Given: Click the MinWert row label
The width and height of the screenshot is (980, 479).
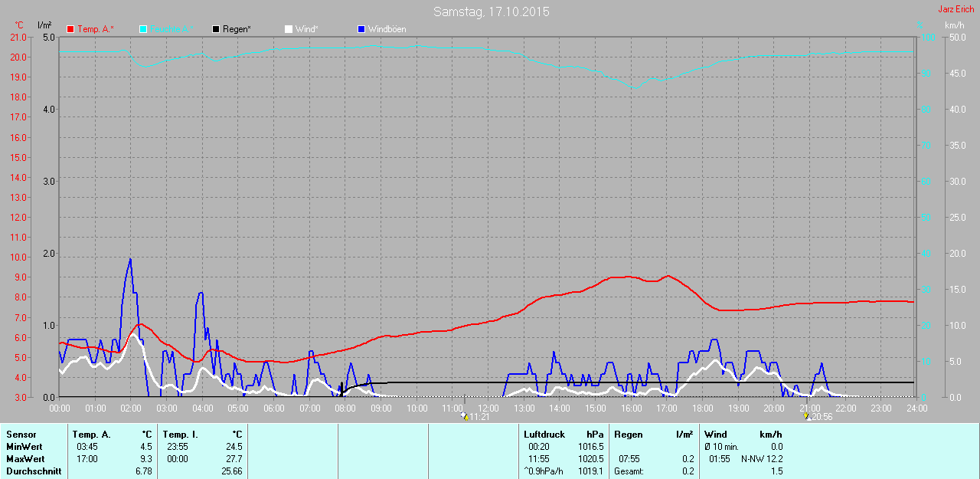Looking at the screenshot, I should 24,447.
